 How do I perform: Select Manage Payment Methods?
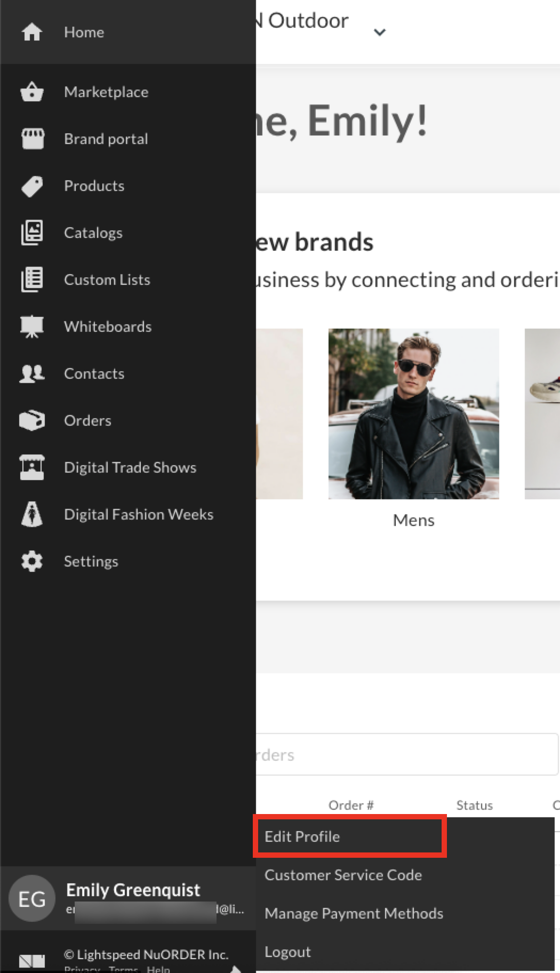[x=405, y=913]
